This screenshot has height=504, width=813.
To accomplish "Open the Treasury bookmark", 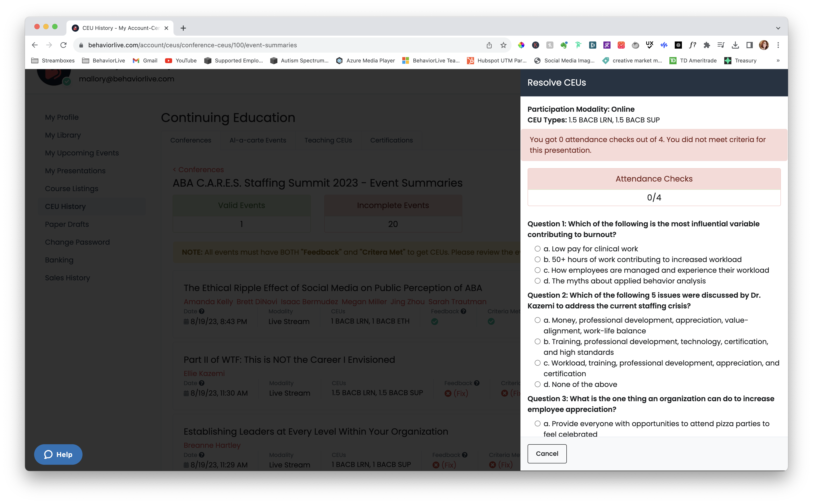I will pos(740,60).
